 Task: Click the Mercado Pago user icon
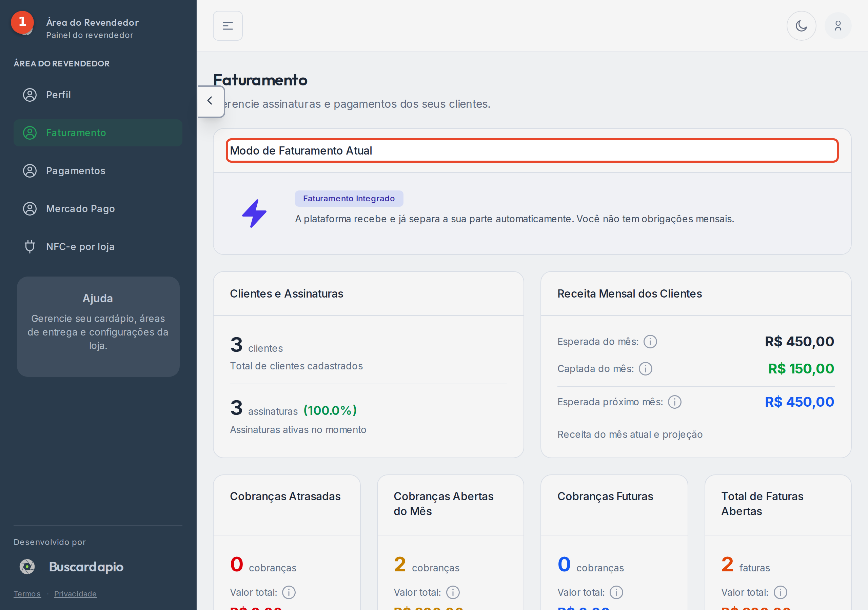(x=30, y=209)
